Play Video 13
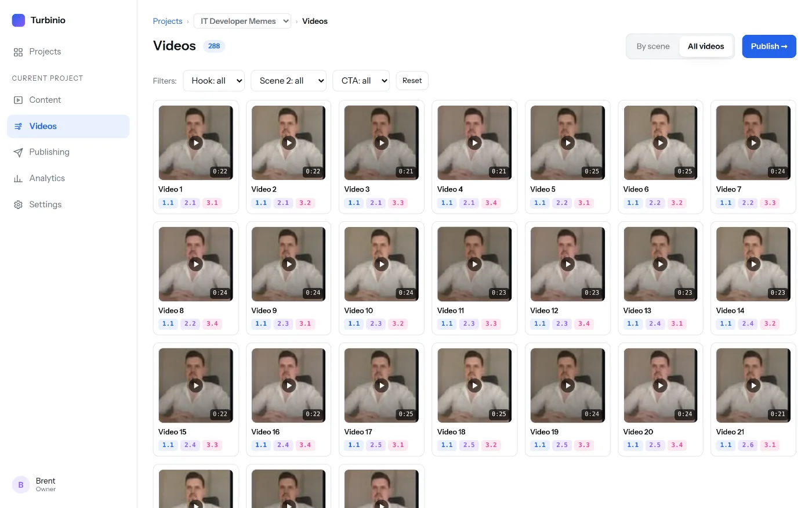The width and height of the screenshot is (812, 508). coord(661,264)
